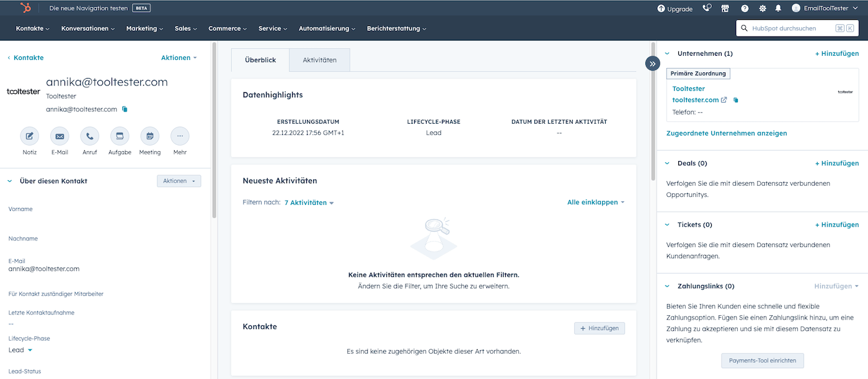The width and height of the screenshot is (868, 379).
Task: Open the Kontakte navigation menu
Action: tap(33, 28)
